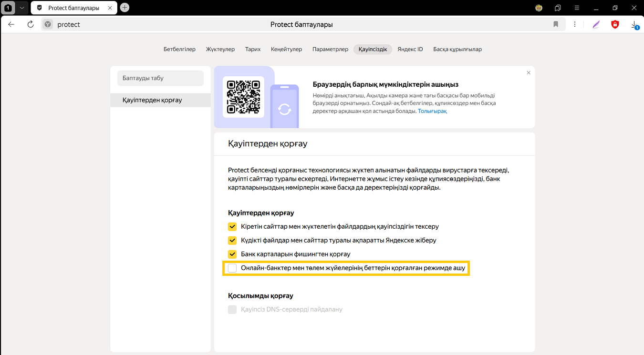Open the browser hamburger main menu

577,8
